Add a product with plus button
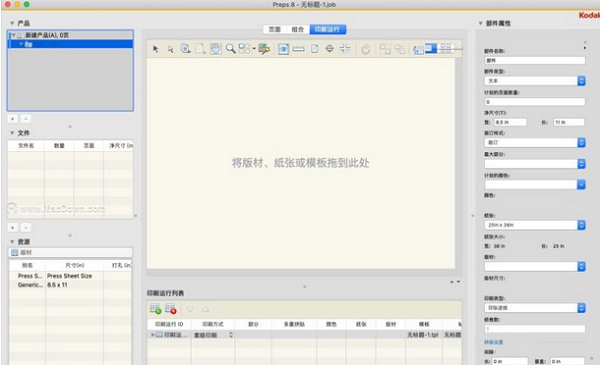Screen dimensions: 600x365 (13, 119)
